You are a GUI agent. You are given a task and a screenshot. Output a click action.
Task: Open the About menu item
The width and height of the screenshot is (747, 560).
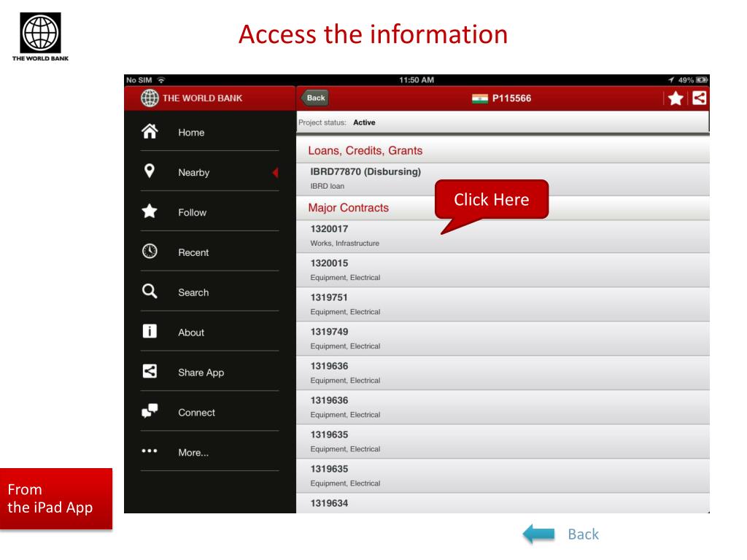(209, 332)
